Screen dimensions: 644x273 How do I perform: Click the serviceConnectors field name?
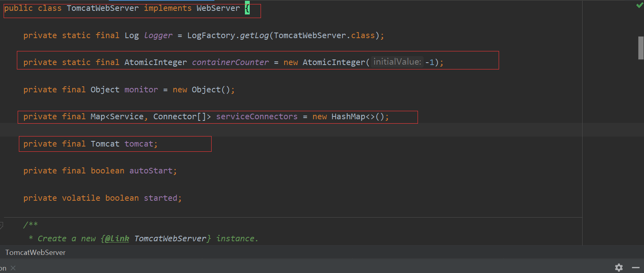coord(257,116)
